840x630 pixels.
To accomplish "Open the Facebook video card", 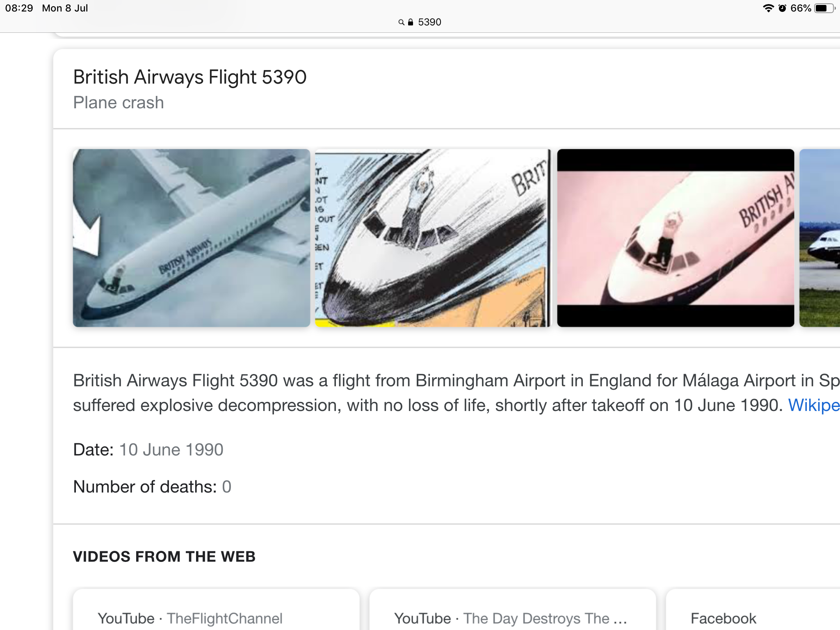I will coord(753,609).
